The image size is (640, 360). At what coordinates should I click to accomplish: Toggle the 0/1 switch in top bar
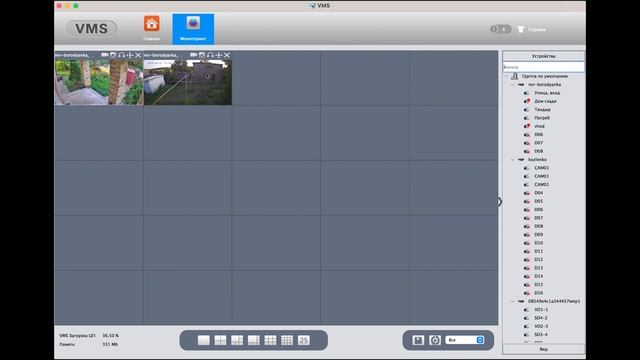(x=500, y=29)
